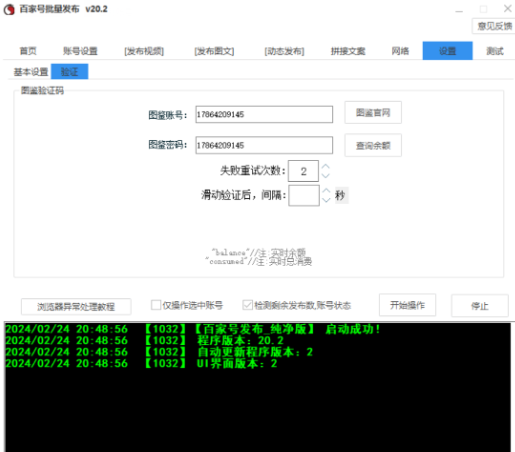Click the 失败重试次数 value box
The width and height of the screenshot is (515, 452).
point(303,171)
